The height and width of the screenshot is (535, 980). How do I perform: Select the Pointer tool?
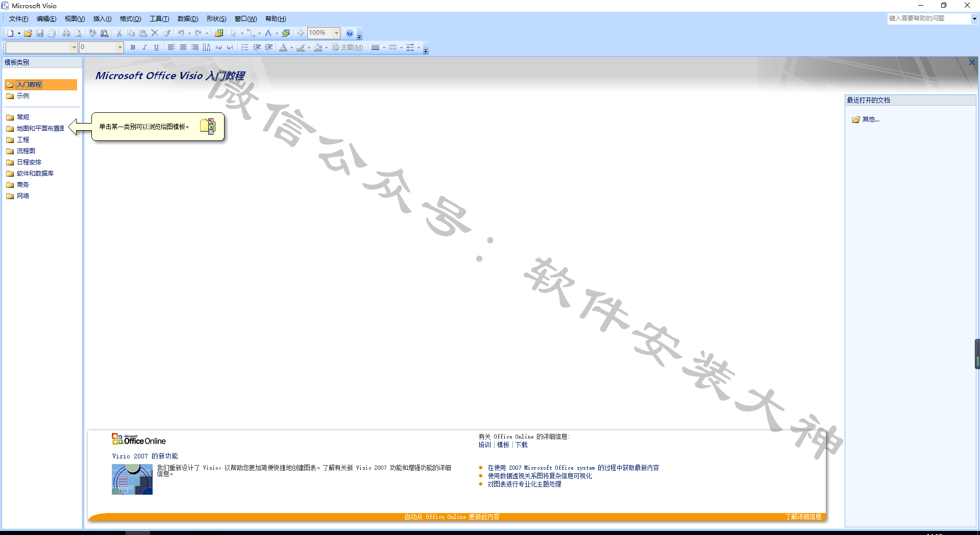click(233, 33)
